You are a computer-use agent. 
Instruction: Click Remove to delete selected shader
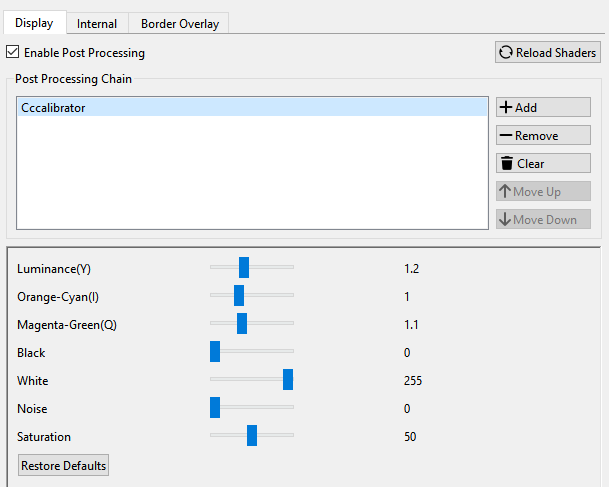[x=543, y=135]
